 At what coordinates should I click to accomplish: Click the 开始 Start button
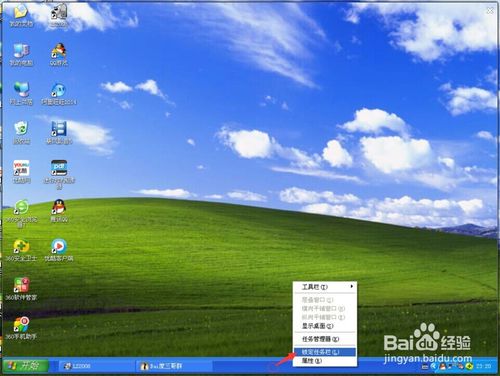[26, 366]
